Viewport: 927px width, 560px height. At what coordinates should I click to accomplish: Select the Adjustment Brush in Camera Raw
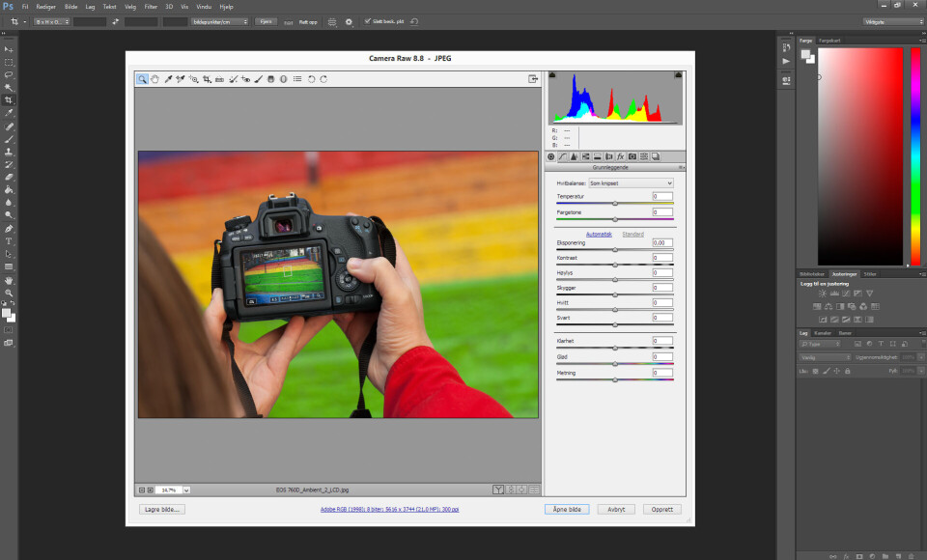pyautogui.click(x=259, y=79)
